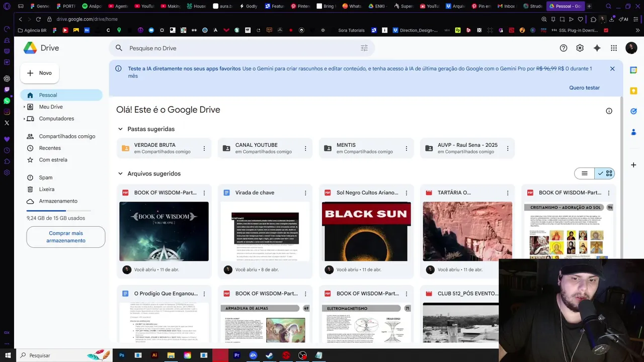
Task: Open Novo create menu button
Action: click(40, 73)
